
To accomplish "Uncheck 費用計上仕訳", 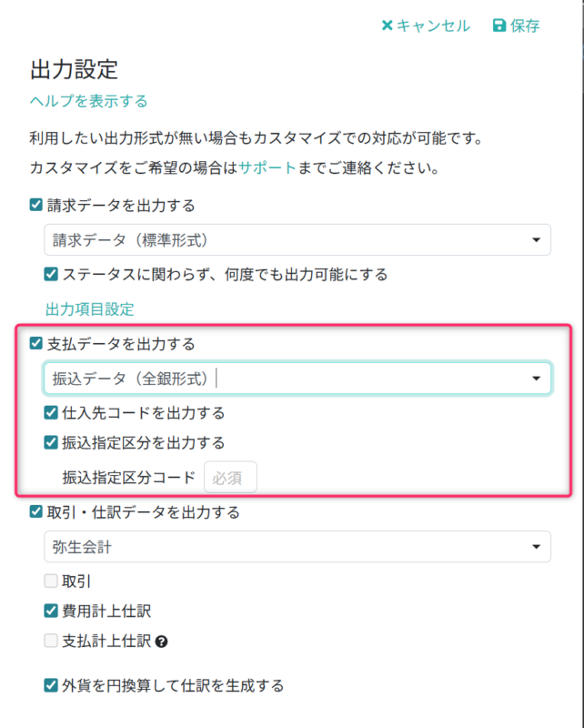I will coord(49,612).
